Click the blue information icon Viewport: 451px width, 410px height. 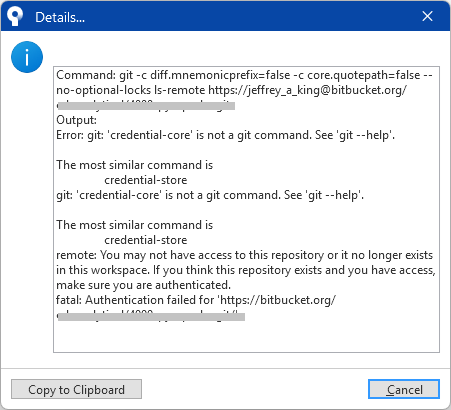(x=27, y=57)
